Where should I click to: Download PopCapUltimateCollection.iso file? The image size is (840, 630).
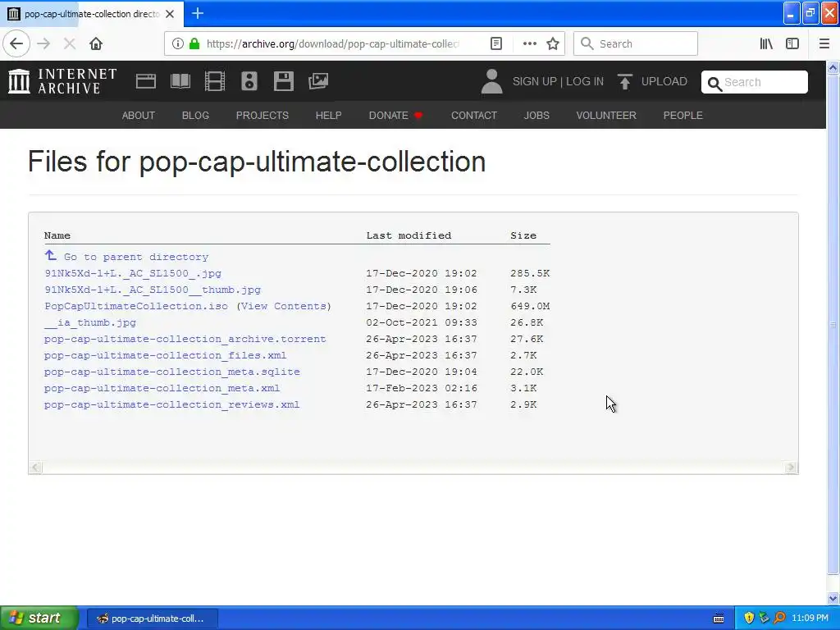(x=136, y=306)
